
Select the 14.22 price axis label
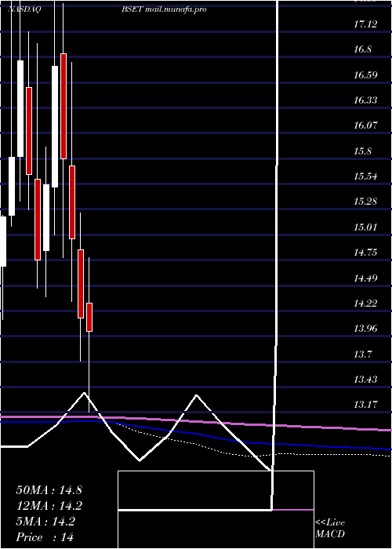(x=366, y=304)
